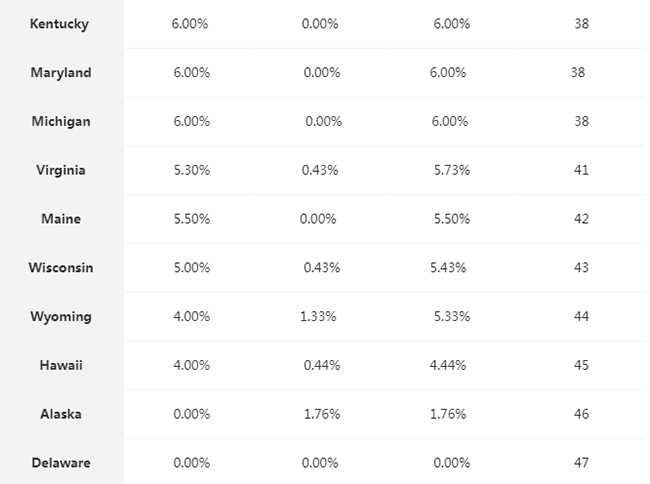Select Wyoming's 1.33% local rate value
The image size is (650, 484).
(x=318, y=317)
